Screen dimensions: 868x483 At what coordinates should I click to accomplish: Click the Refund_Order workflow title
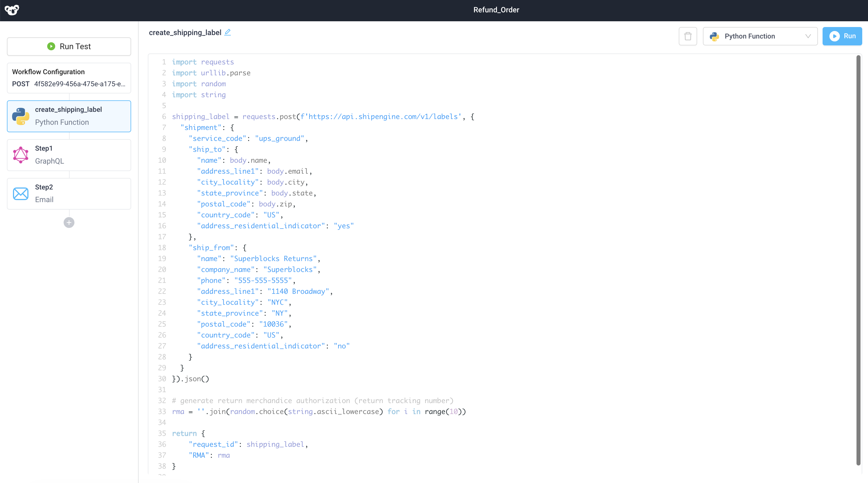pos(496,10)
